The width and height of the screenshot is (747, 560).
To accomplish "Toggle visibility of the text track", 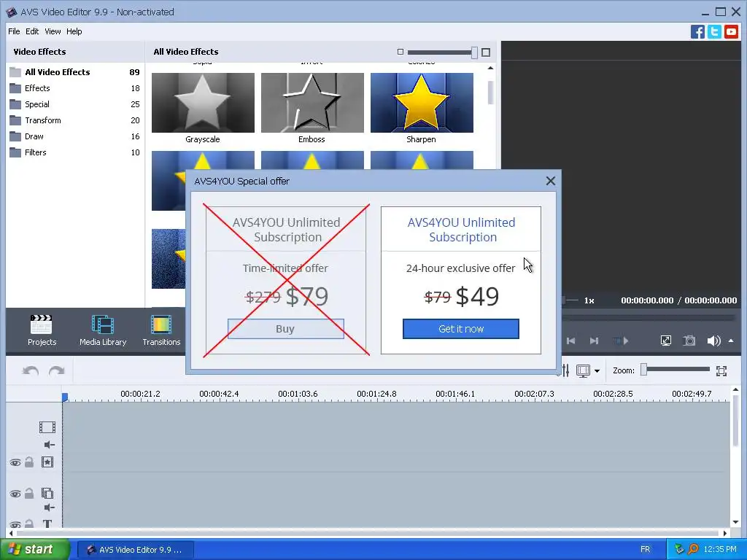I will click(15, 525).
